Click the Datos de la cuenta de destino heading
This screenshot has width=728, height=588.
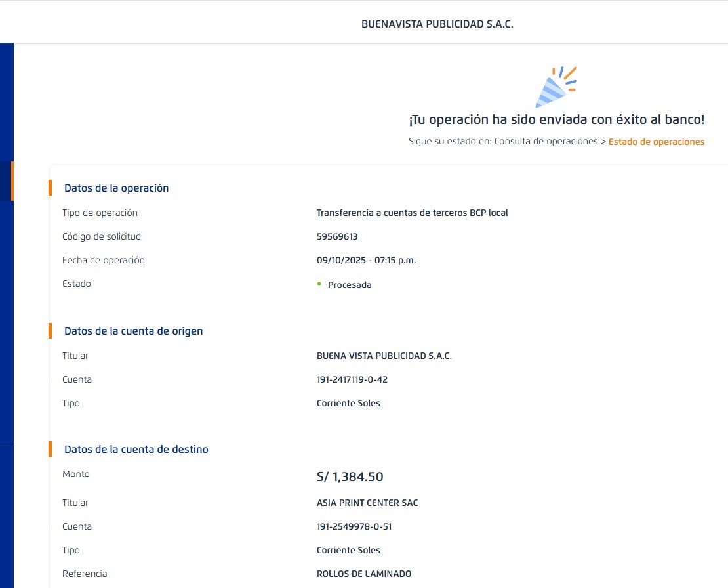136,450
